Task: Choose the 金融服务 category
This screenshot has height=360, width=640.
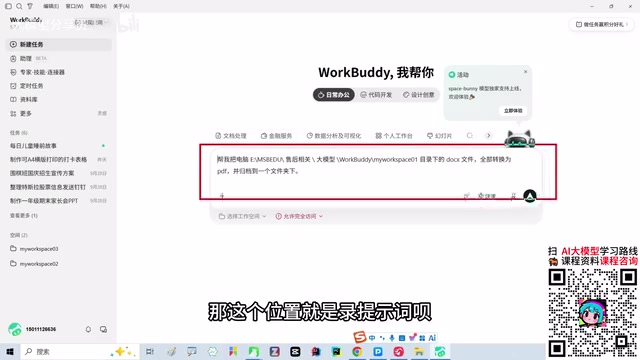Action: click(x=277, y=136)
